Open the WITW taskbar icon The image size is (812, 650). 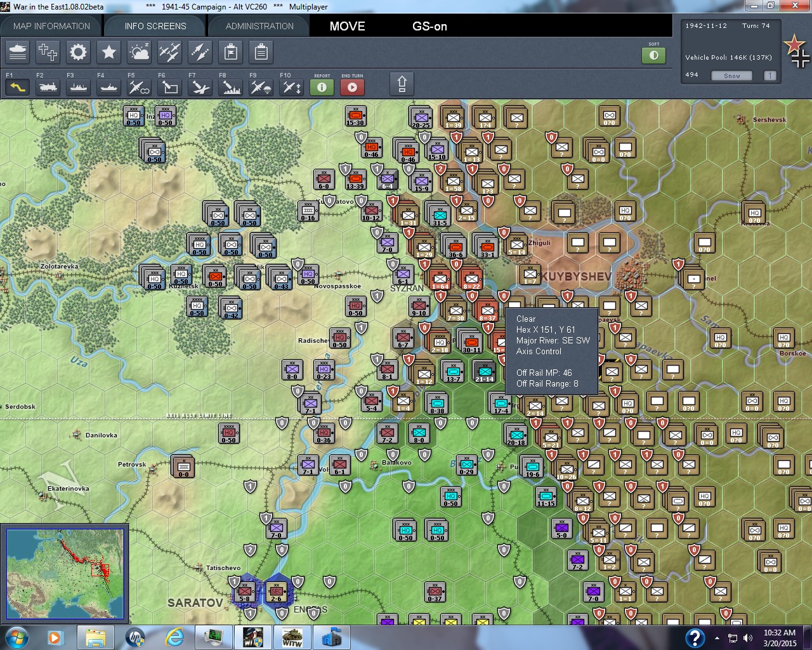(x=292, y=637)
